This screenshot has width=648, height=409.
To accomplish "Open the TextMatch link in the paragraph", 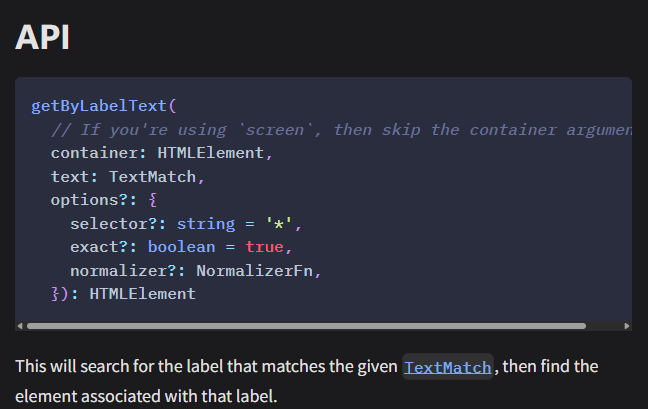I will [x=447, y=367].
